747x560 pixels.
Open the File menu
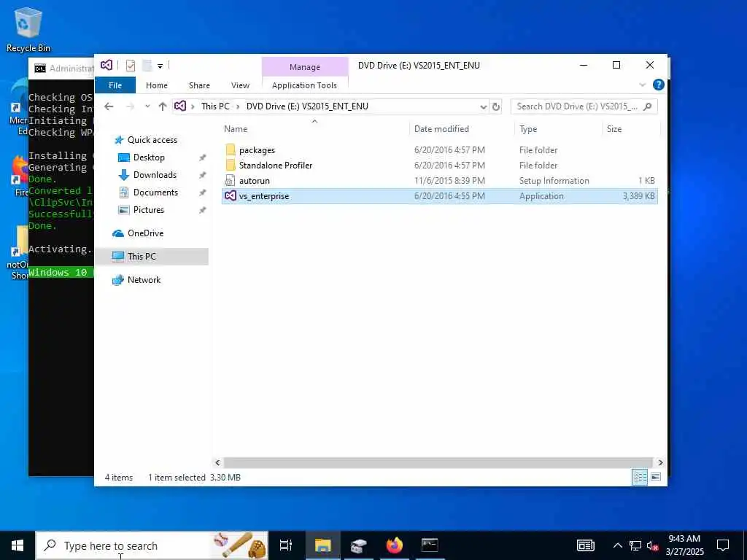[x=115, y=85]
